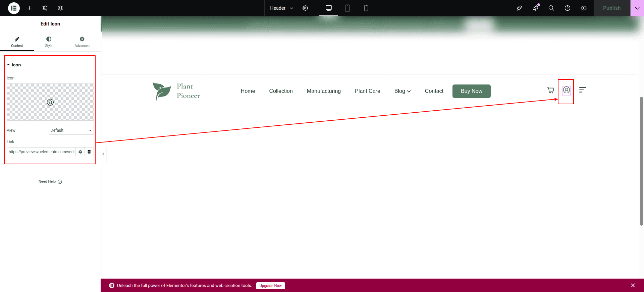Open What's New megaphone notifications

click(535, 8)
